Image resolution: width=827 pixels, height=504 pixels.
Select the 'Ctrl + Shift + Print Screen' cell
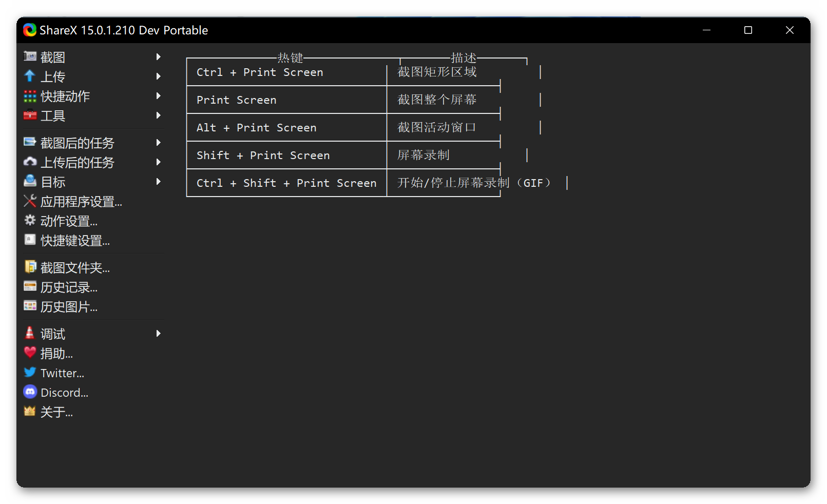tap(286, 183)
